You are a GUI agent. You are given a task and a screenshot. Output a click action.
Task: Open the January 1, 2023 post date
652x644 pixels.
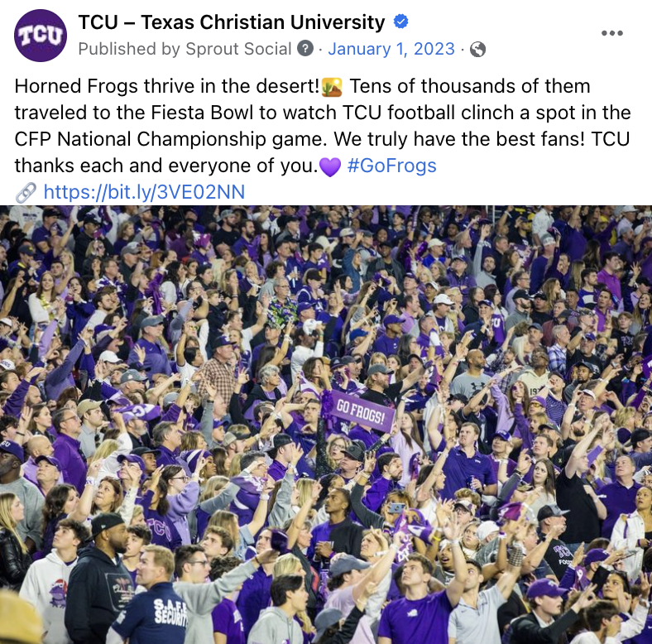(391, 49)
